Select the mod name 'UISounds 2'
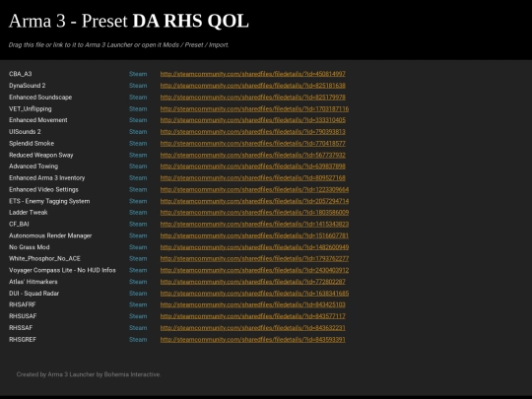Viewport: 532px width, 399px height. click(x=25, y=132)
